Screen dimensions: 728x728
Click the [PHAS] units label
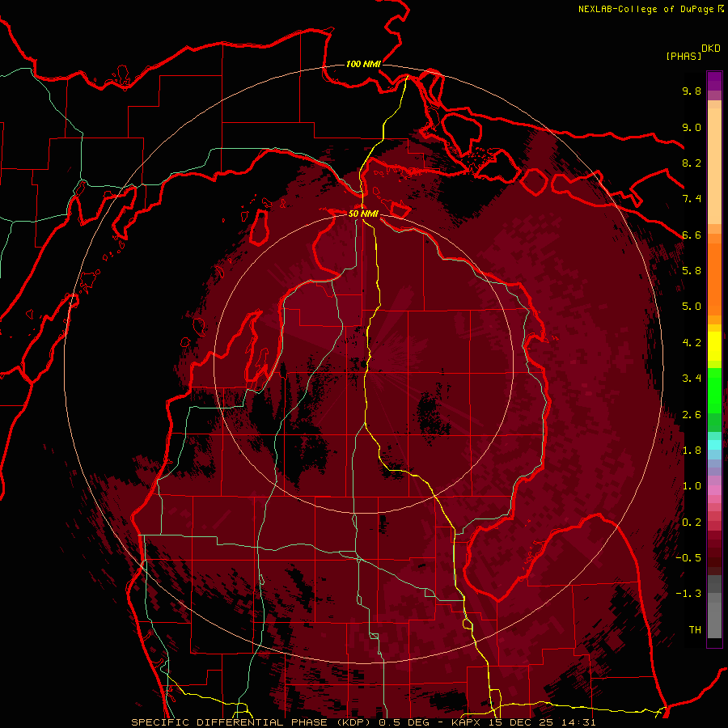[x=684, y=56]
